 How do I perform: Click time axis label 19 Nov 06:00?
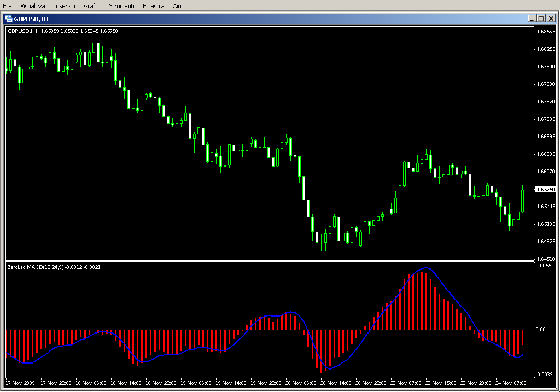click(196, 383)
